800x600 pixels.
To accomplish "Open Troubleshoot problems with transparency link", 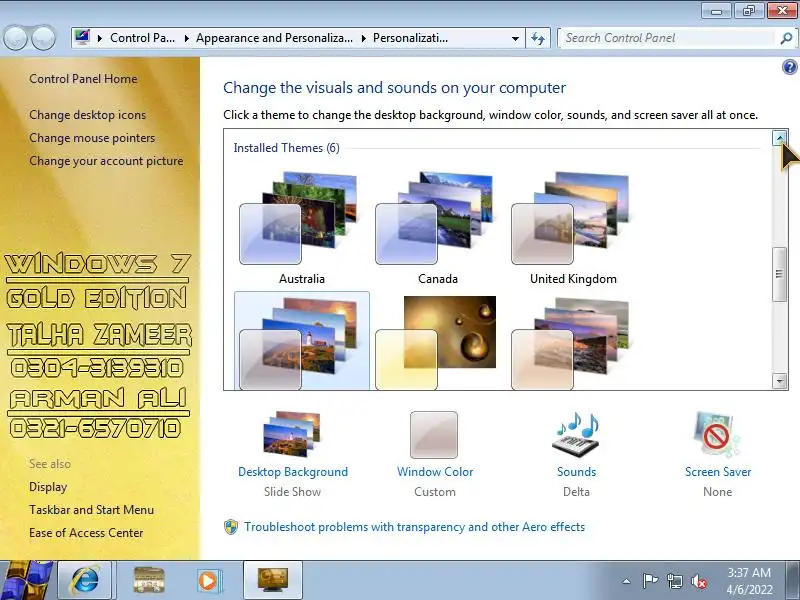I will click(x=414, y=527).
